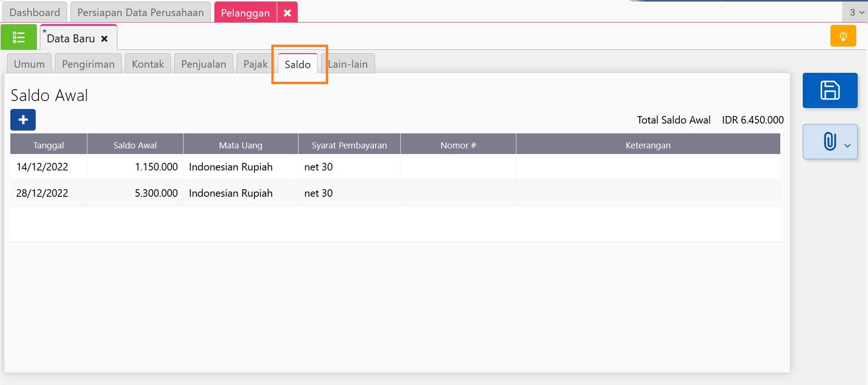Screen dimensions: 868x385
Task: Open the green list view icon
Action: (x=19, y=37)
